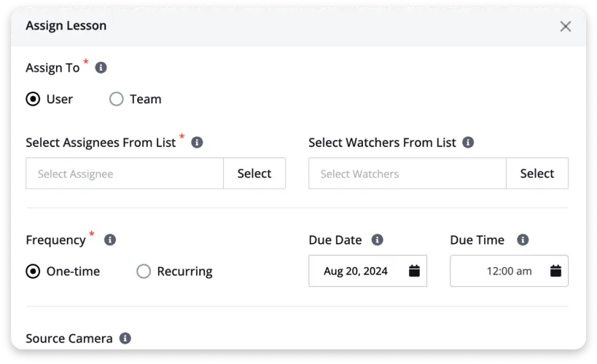Click the 12:00 am time field
Image resolution: width=597 pixels, height=364 pixels.
(x=499, y=271)
